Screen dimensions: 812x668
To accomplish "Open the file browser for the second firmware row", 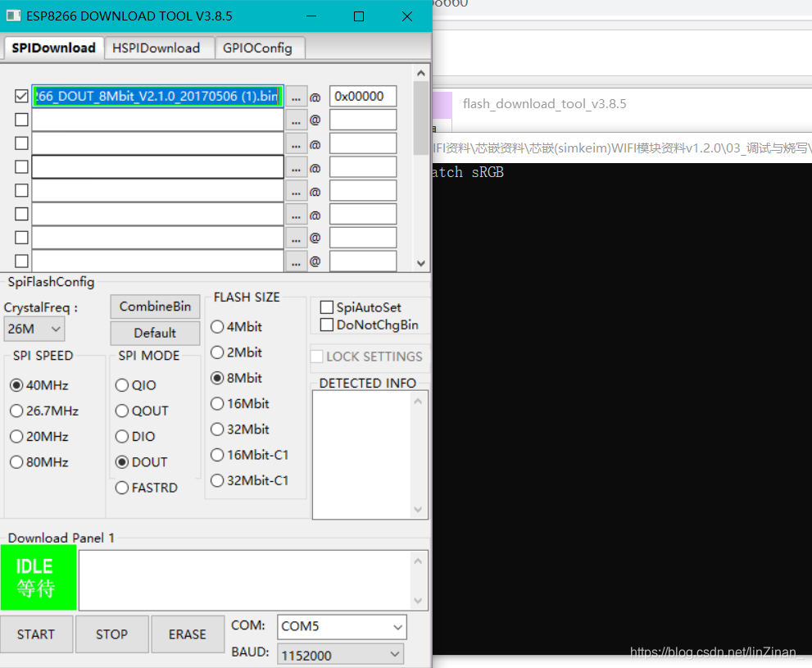I will coord(297,120).
